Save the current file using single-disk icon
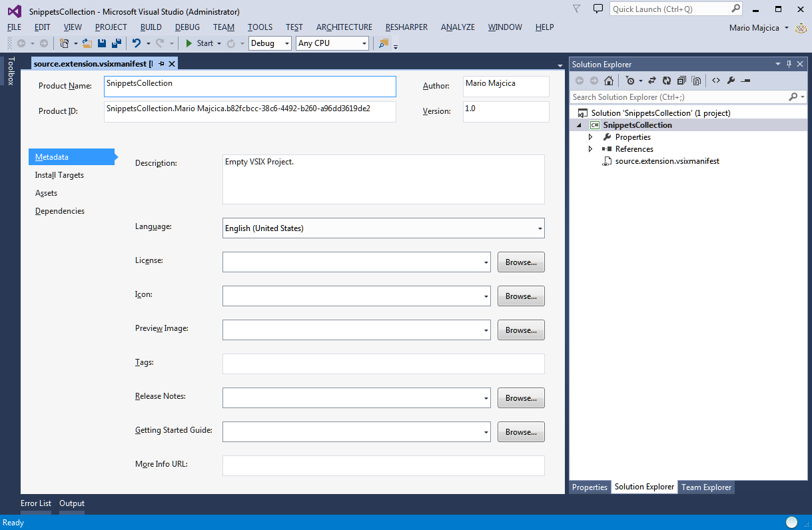 coord(102,43)
